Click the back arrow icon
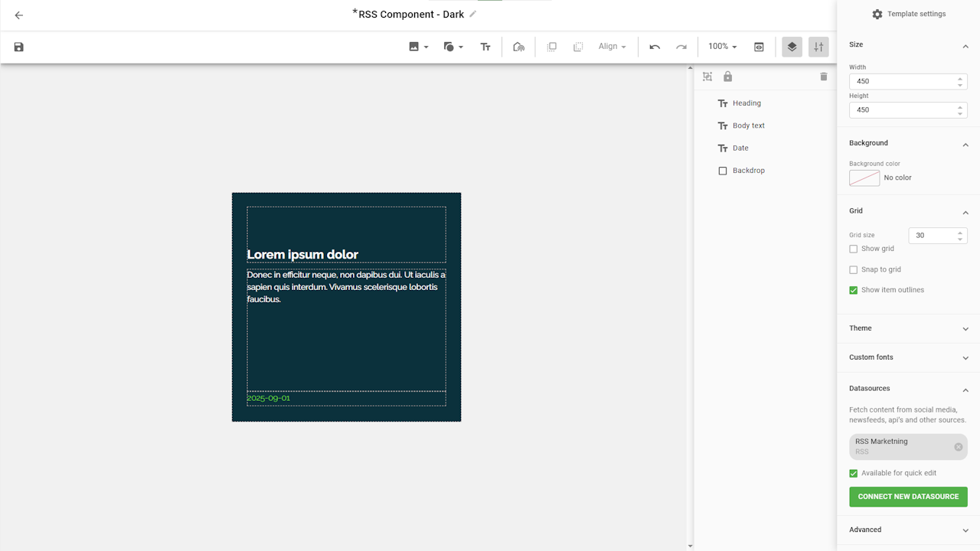The width and height of the screenshot is (980, 551). click(19, 15)
